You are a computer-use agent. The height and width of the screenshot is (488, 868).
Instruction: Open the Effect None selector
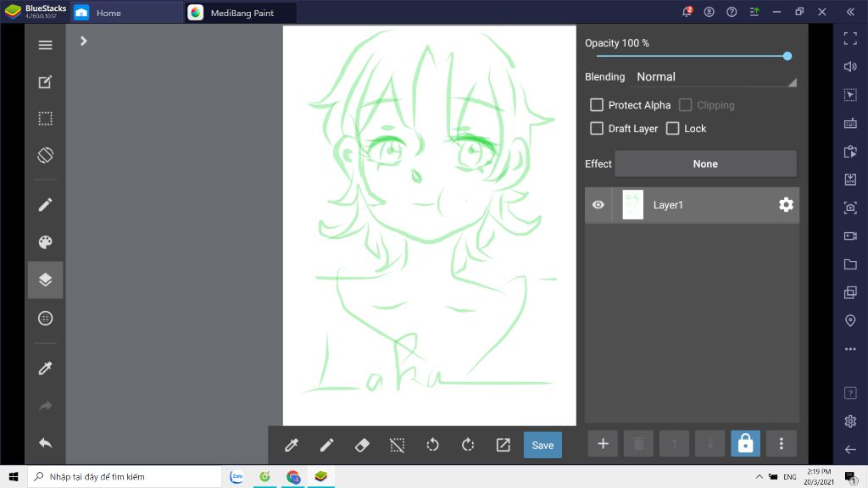[x=705, y=164]
